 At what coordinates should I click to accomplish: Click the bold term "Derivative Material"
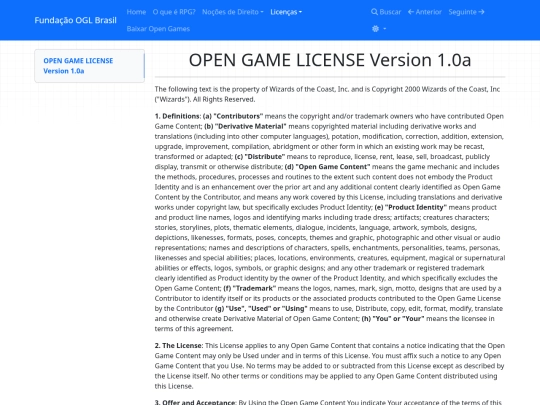click(x=250, y=126)
